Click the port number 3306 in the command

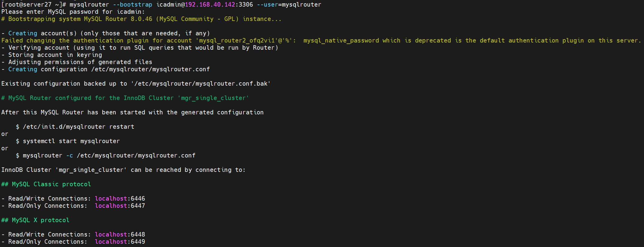246,4
